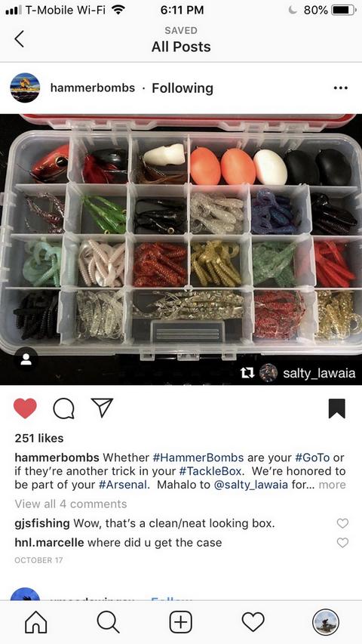Open the three-dots post options menu

(x=341, y=88)
